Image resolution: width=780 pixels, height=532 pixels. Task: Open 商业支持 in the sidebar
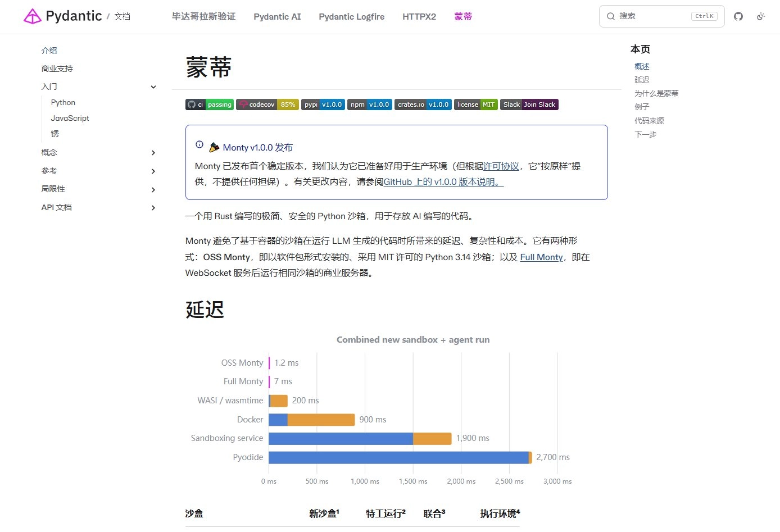(57, 69)
